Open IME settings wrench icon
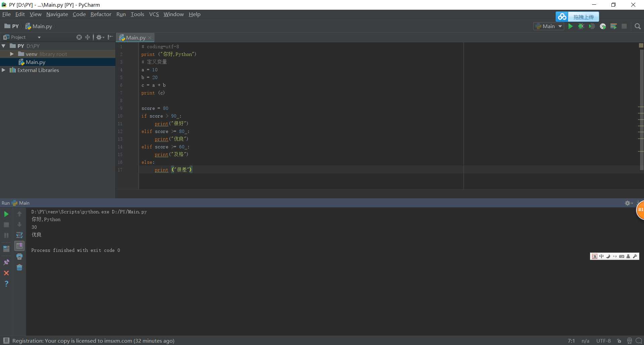Image resolution: width=644 pixels, height=345 pixels. click(x=635, y=256)
